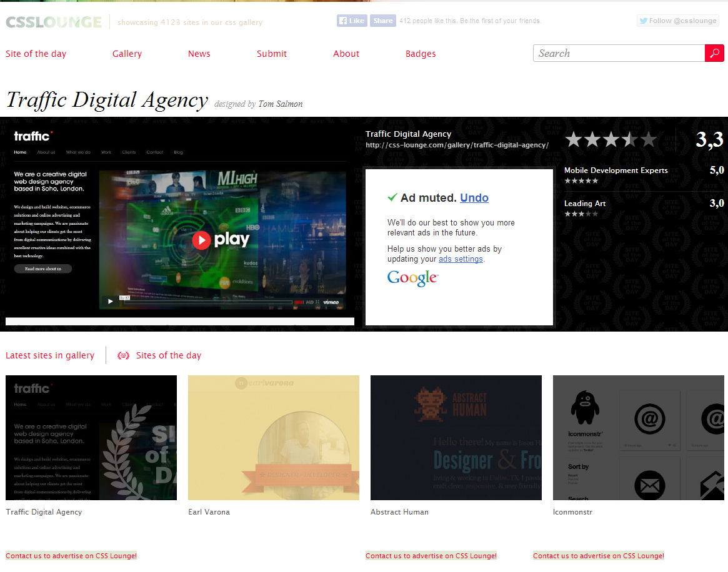The image size is (728, 572).
Task: Click the laurel icon beside Sites of the day
Action: [x=123, y=355]
